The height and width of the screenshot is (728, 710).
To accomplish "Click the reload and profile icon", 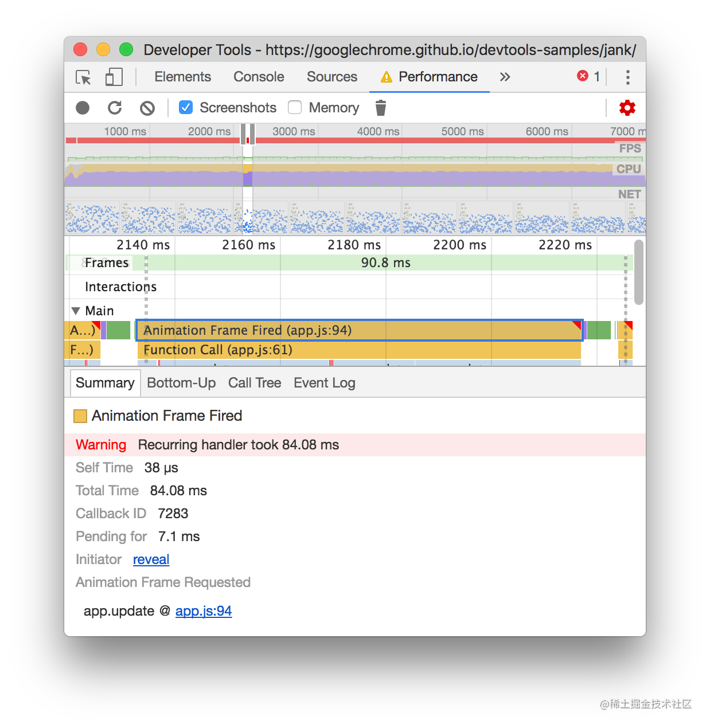I will coord(115,108).
